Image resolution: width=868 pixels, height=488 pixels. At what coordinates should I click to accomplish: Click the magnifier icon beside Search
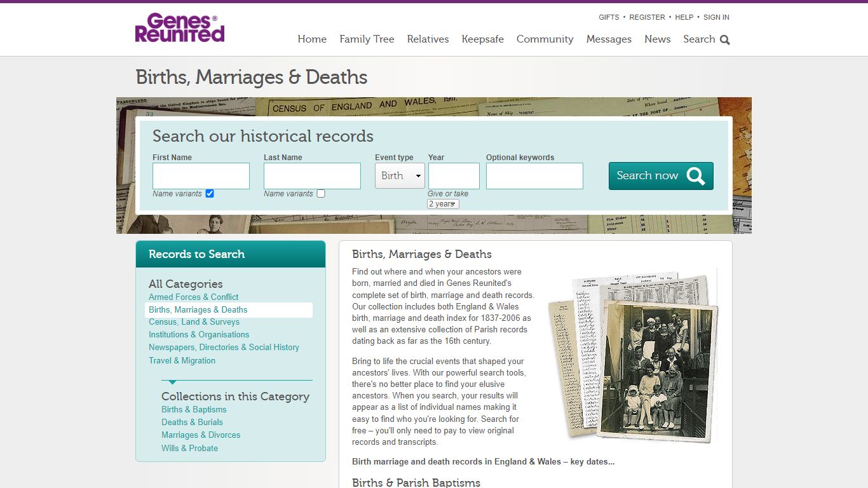tap(725, 40)
